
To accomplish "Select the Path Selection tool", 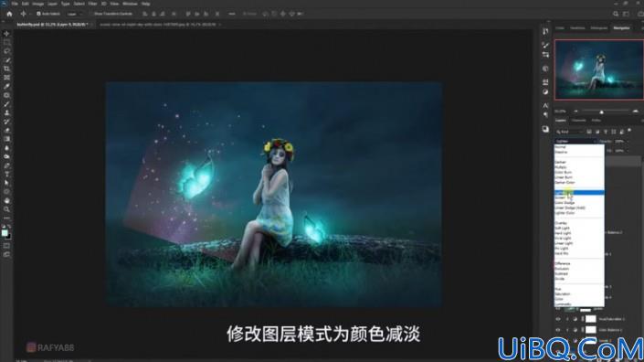I will click(x=6, y=183).
